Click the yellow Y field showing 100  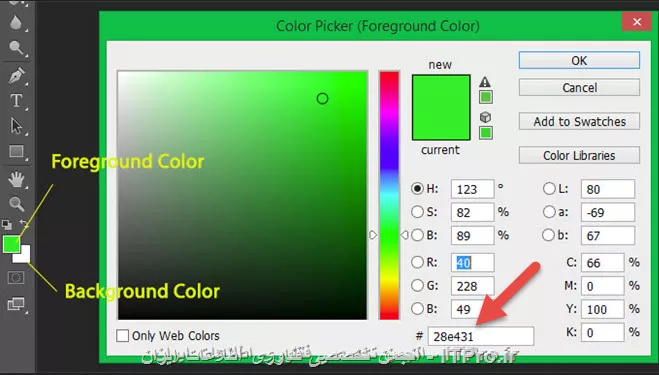(x=603, y=309)
